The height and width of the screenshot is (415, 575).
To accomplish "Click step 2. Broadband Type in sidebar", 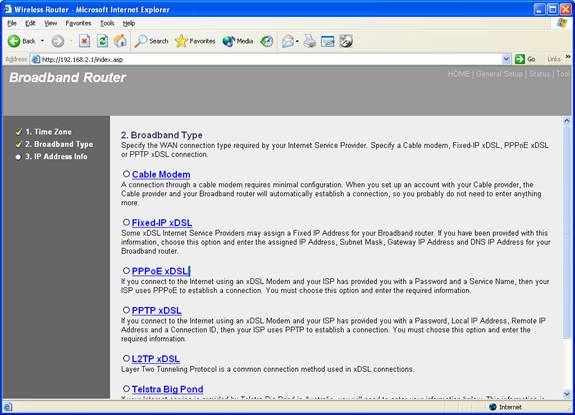I will click(x=59, y=144).
